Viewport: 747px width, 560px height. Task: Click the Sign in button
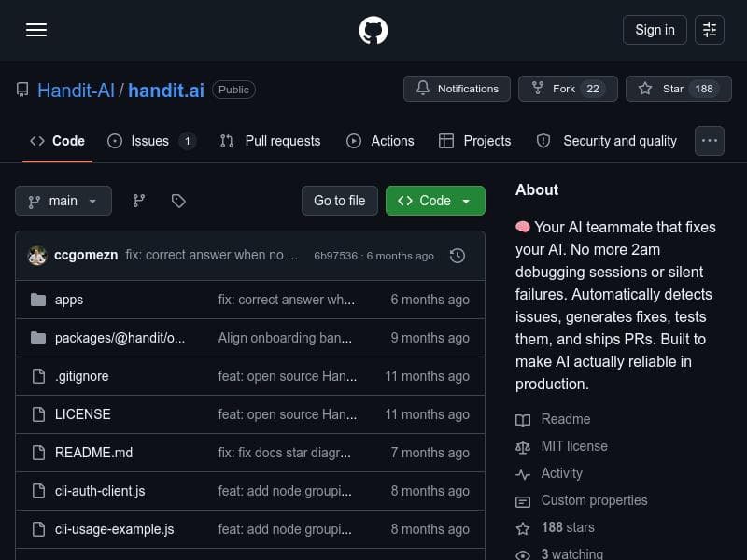click(655, 30)
